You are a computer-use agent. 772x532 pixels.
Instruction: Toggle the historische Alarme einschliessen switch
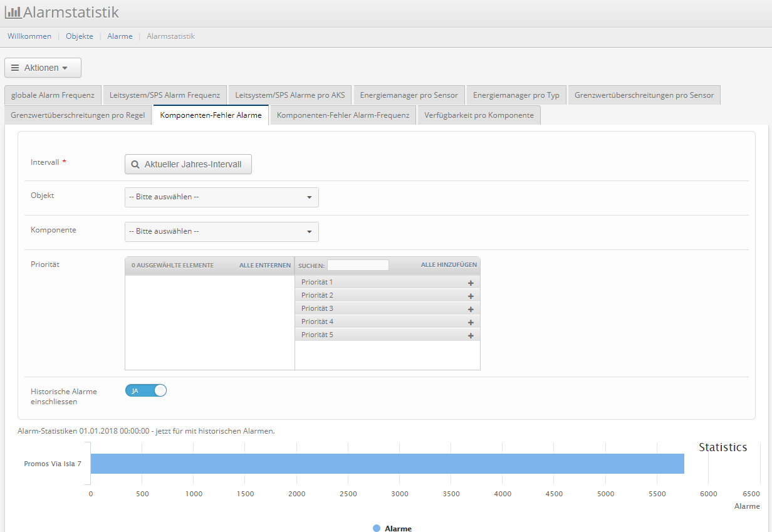click(x=146, y=390)
